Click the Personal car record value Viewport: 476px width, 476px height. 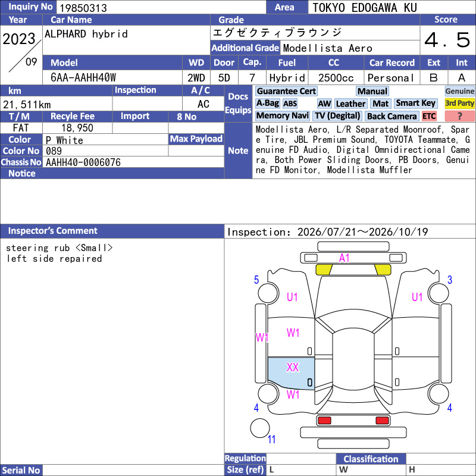(391, 78)
